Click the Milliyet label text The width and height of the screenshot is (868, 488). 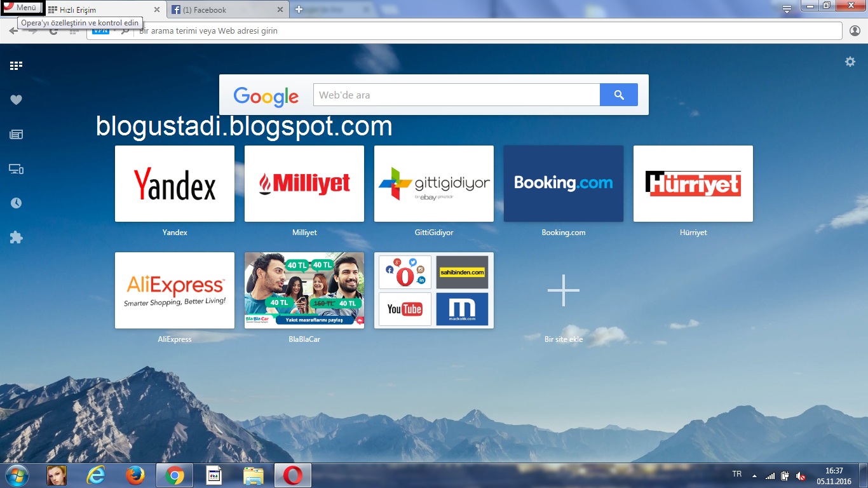pos(304,233)
